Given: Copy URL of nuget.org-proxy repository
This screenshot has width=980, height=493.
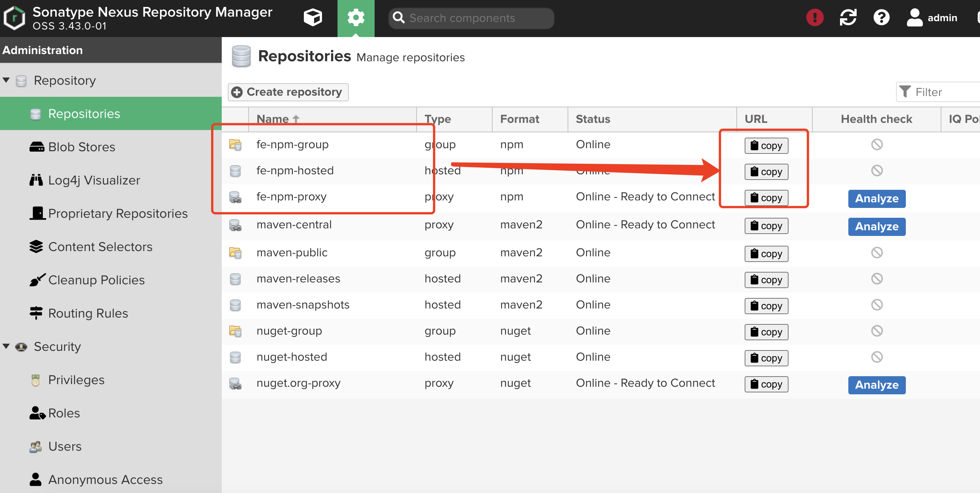Looking at the screenshot, I should pos(766,384).
